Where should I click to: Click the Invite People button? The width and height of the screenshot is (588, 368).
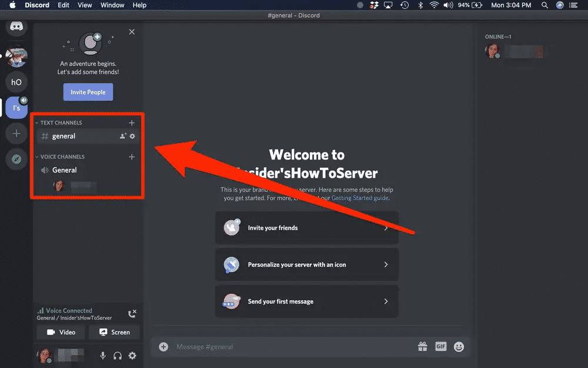88,92
